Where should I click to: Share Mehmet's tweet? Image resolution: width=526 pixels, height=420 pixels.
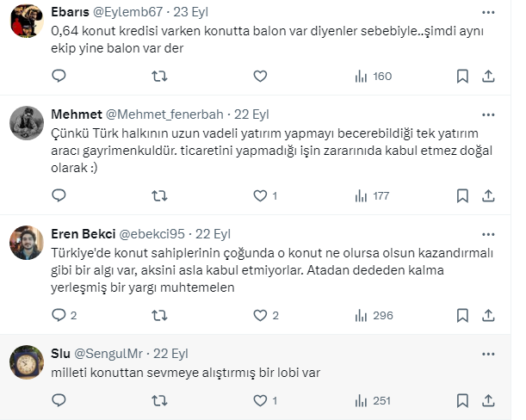[x=488, y=195]
